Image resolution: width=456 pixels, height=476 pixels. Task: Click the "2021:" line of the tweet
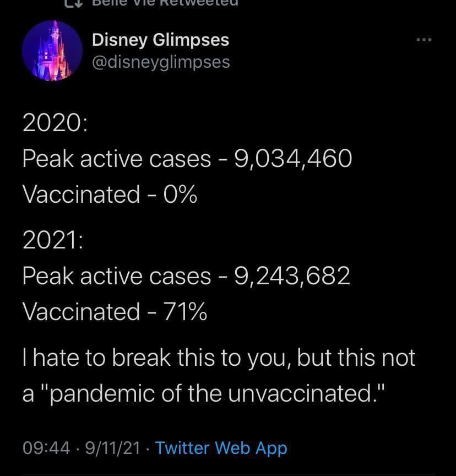point(52,241)
